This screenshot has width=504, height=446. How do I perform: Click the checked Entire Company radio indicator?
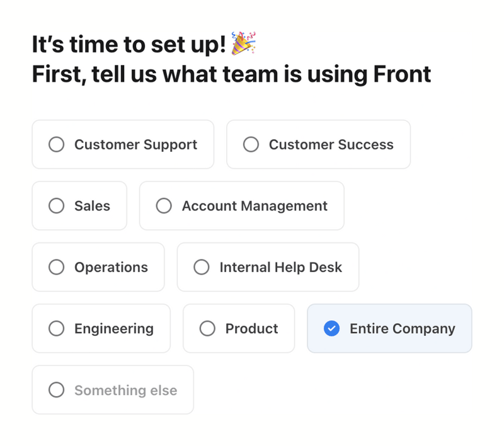330,328
